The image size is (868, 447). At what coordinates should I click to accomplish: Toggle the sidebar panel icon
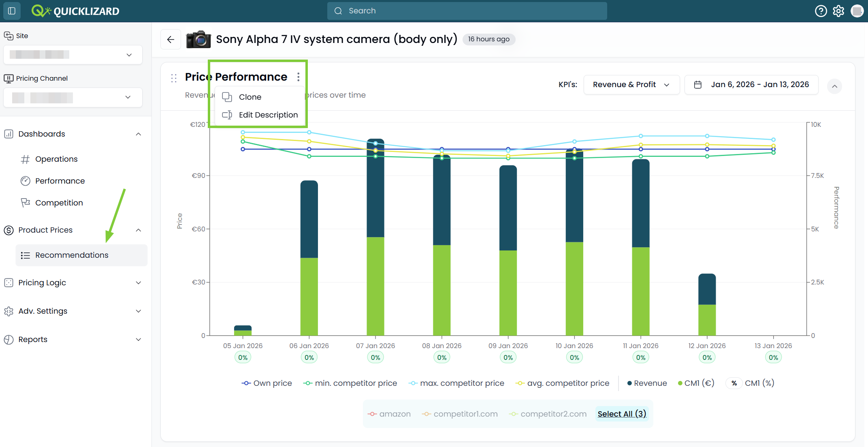point(12,11)
